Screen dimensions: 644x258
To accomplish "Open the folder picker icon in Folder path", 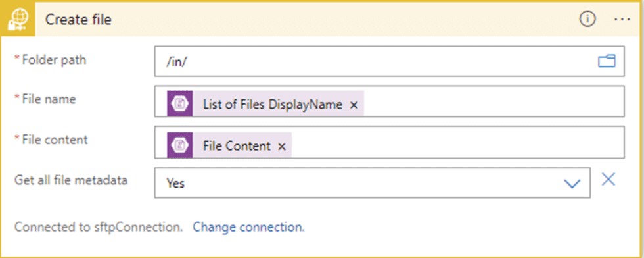I will [x=606, y=61].
